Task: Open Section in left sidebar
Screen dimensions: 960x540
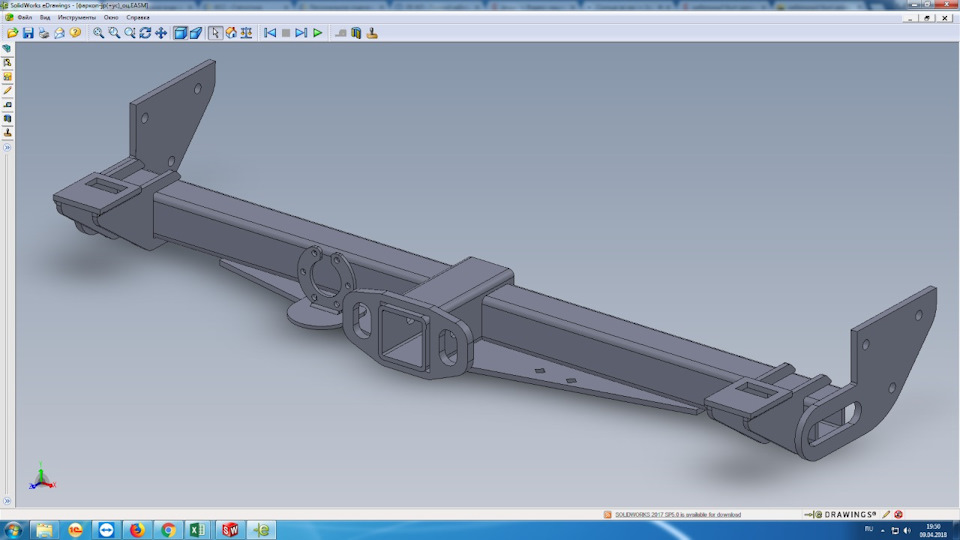Action: (7, 119)
